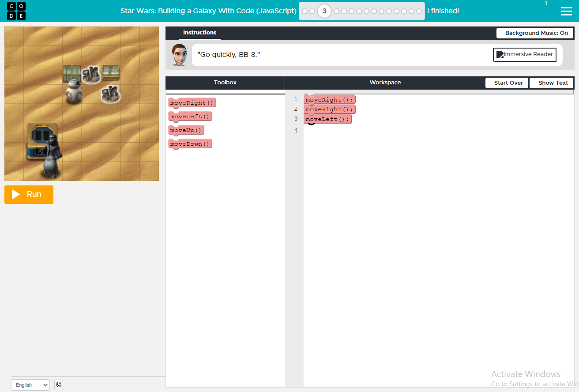This screenshot has height=392, width=579.
Task: Click the I finished! link
Action: [x=443, y=11]
